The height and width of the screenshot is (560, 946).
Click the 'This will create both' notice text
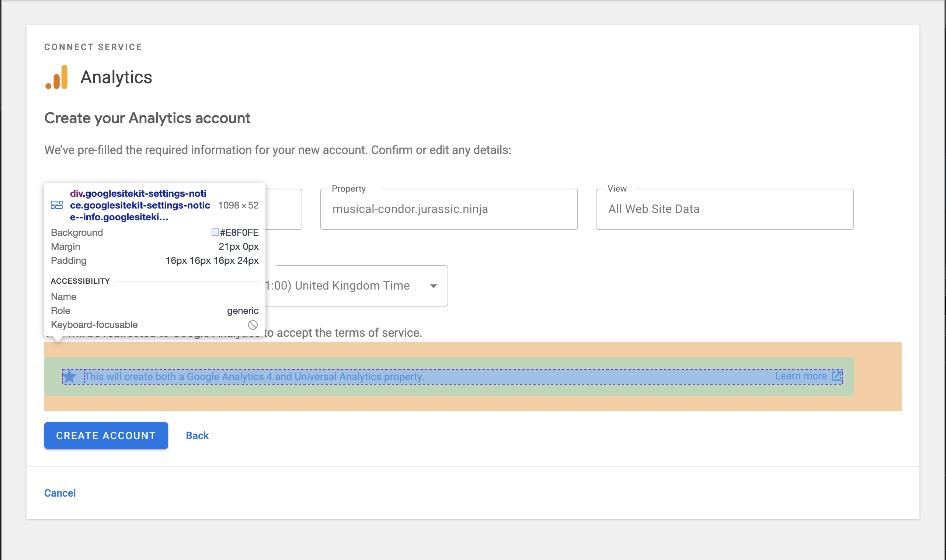(254, 377)
